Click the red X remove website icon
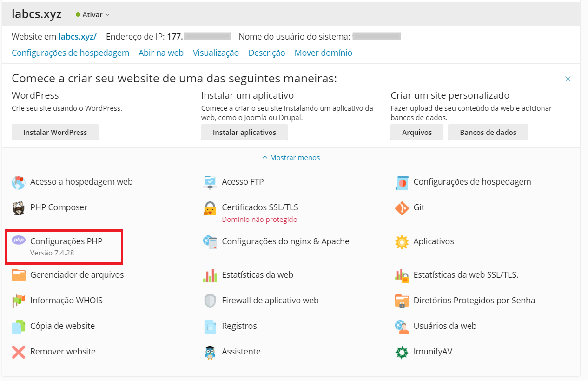 pos(19,352)
